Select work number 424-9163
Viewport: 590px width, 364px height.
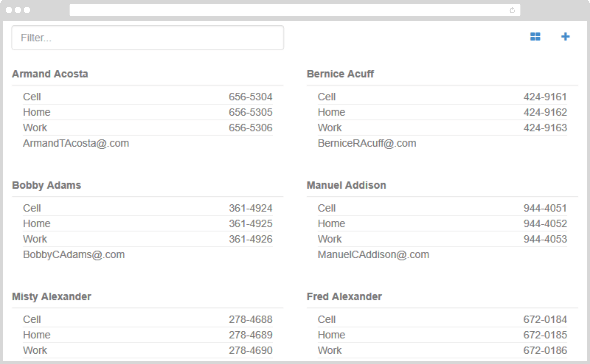[x=545, y=128]
